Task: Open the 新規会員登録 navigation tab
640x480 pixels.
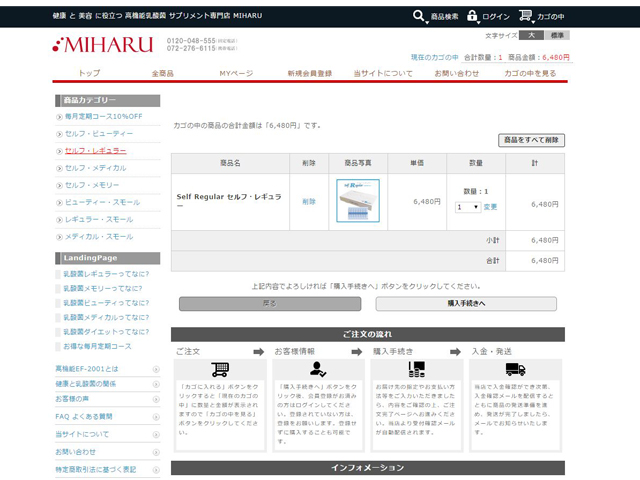Action: coord(309,73)
